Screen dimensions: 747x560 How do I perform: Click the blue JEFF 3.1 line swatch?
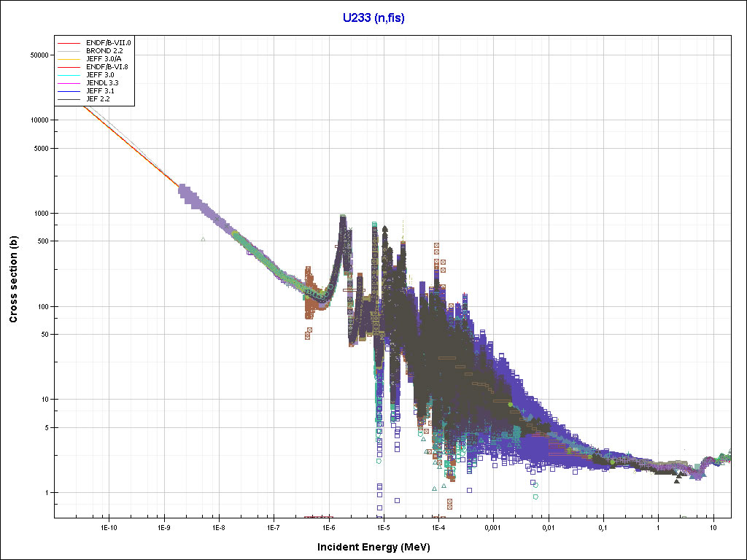70,90
